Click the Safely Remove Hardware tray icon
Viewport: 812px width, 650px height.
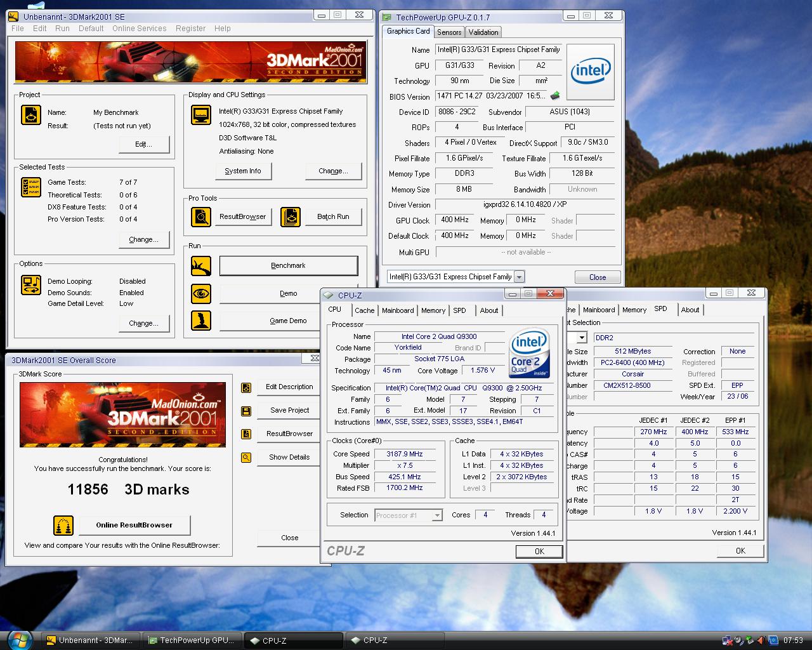click(x=750, y=640)
